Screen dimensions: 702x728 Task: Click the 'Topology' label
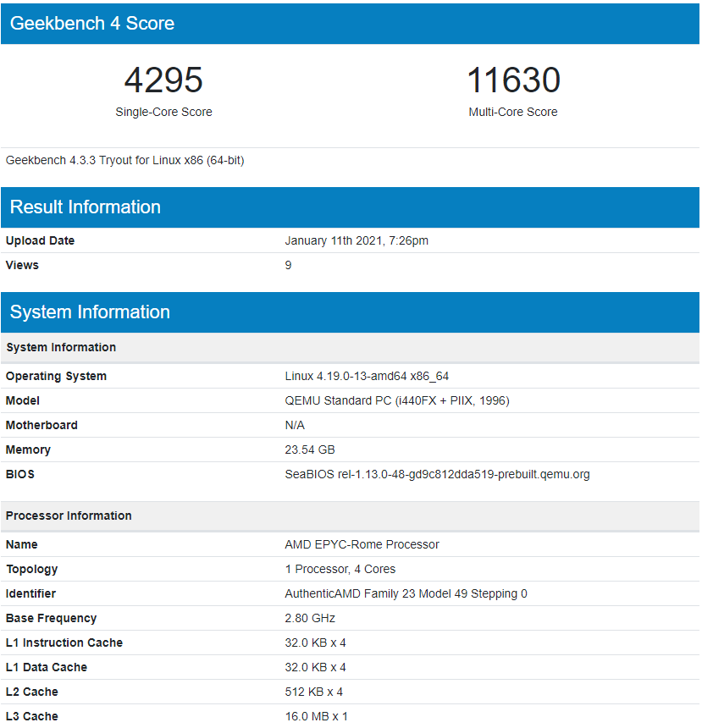(31, 569)
